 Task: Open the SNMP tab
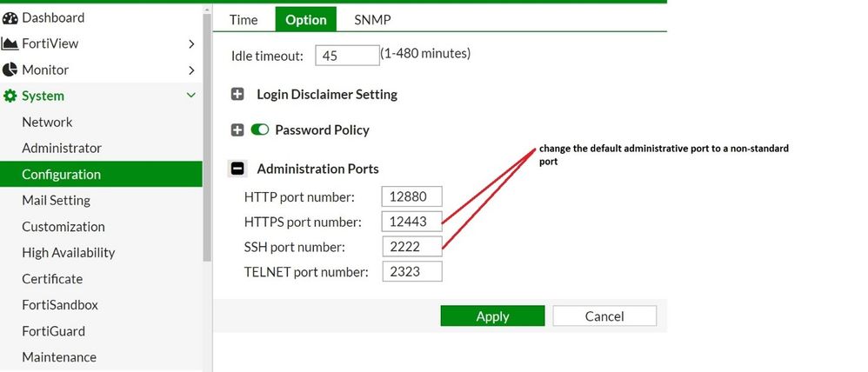point(371,19)
